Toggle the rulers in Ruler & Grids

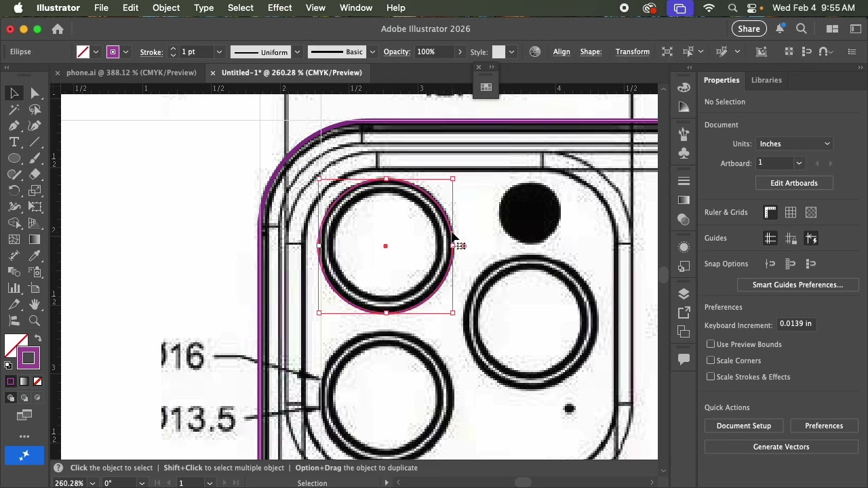pos(770,213)
